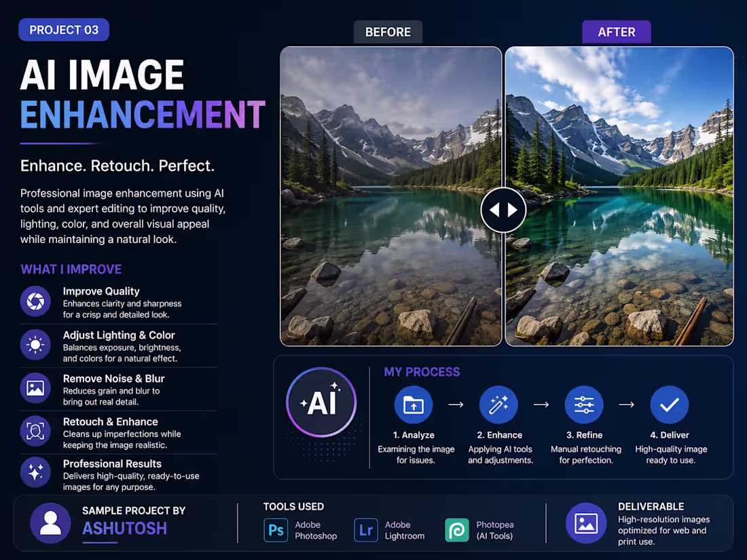This screenshot has width=747, height=560.
Task: Click the 'Remove Noise & Blur' title
Action: point(114,379)
